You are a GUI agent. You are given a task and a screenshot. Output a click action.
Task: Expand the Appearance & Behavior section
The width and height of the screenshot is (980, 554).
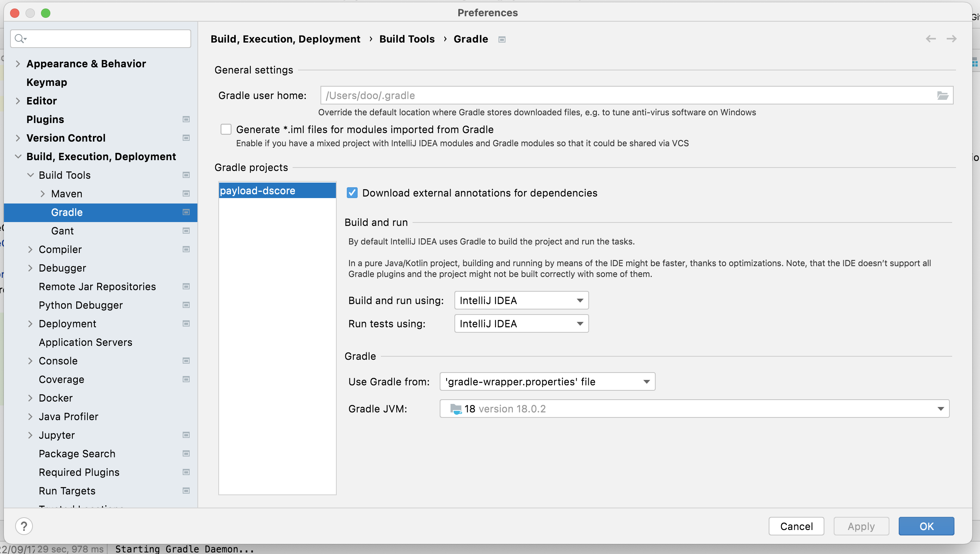click(x=18, y=63)
